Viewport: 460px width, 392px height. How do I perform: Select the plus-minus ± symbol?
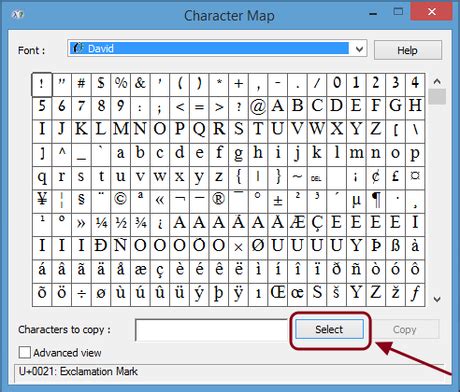click(x=278, y=202)
